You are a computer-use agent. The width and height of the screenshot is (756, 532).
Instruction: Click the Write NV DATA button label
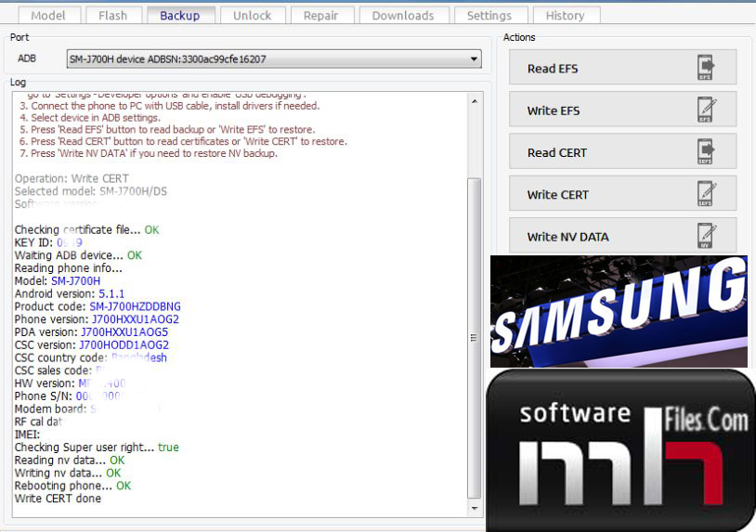[568, 237]
